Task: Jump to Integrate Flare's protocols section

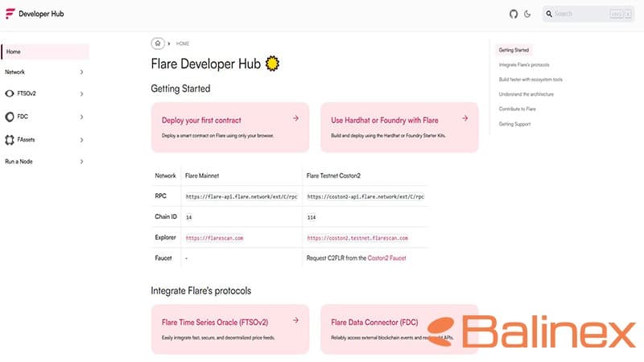Action: pos(524,64)
